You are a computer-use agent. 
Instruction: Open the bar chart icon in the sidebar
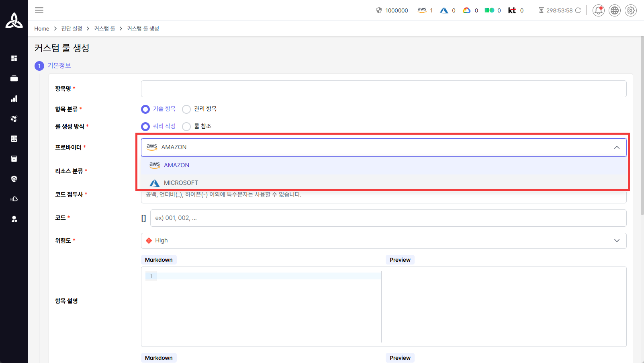14,98
